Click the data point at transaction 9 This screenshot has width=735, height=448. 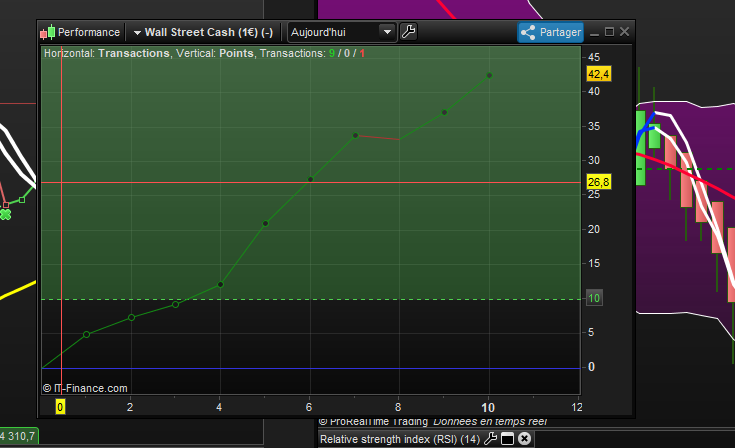point(444,112)
